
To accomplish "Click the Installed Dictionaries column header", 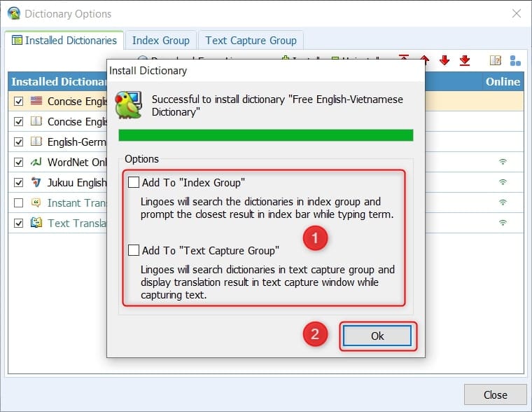I will click(x=57, y=81).
